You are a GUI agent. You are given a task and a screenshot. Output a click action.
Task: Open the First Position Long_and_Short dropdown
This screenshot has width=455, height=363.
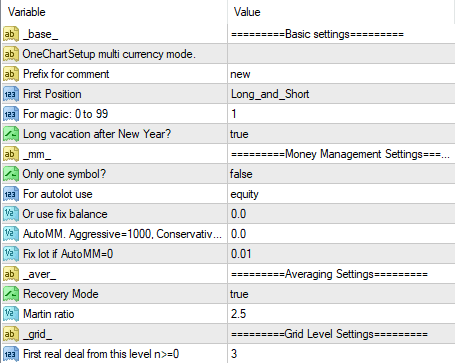point(341,94)
